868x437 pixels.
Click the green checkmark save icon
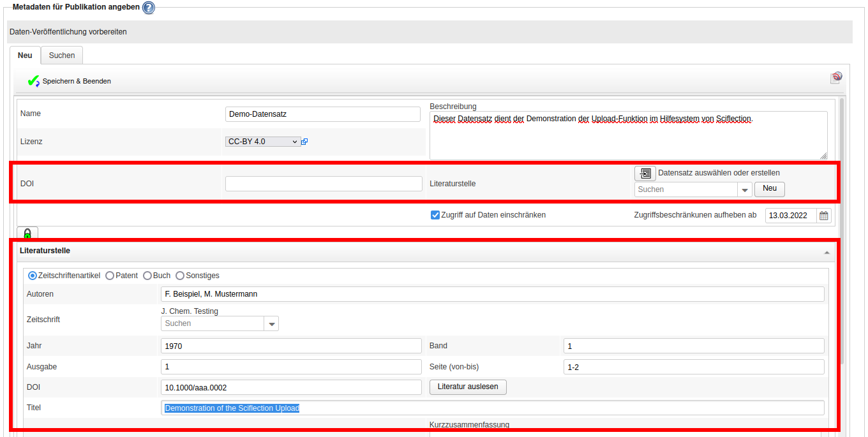33,81
